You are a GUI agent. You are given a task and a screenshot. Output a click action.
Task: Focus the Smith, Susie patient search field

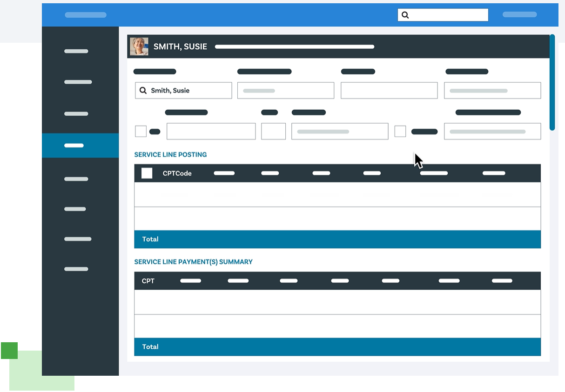coord(183,90)
